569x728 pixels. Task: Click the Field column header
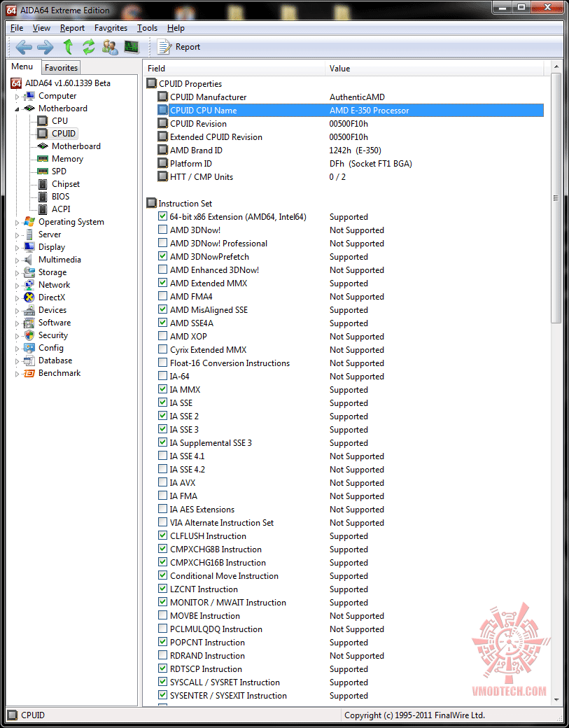234,69
